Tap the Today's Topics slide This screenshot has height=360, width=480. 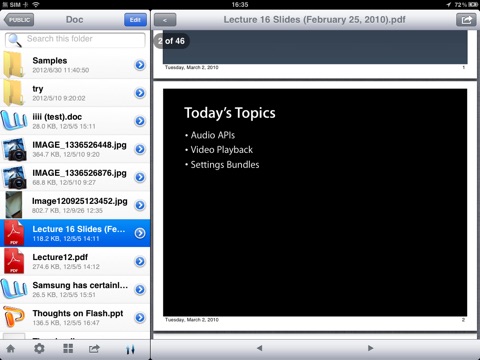pyautogui.click(x=315, y=202)
